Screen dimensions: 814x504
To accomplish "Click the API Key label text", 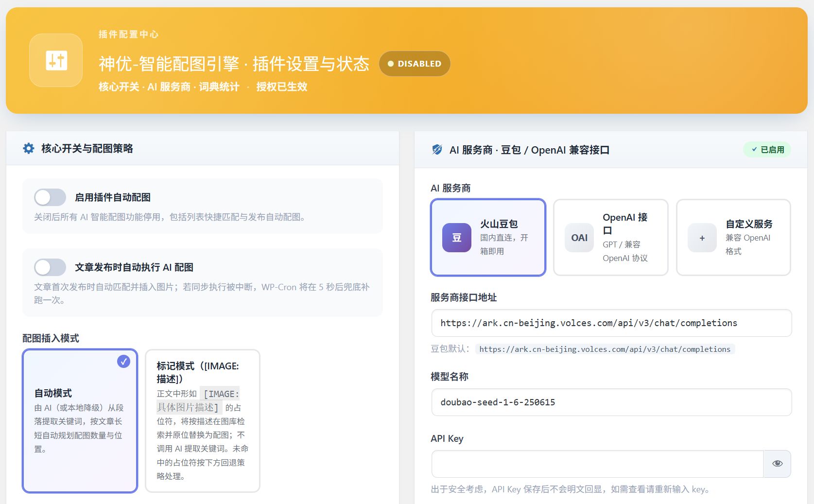I will coord(447,438).
